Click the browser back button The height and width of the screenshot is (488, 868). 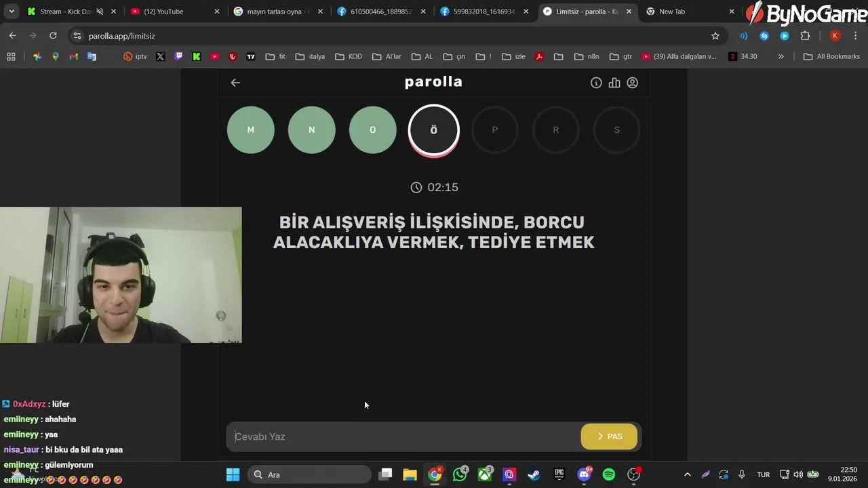[12, 36]
